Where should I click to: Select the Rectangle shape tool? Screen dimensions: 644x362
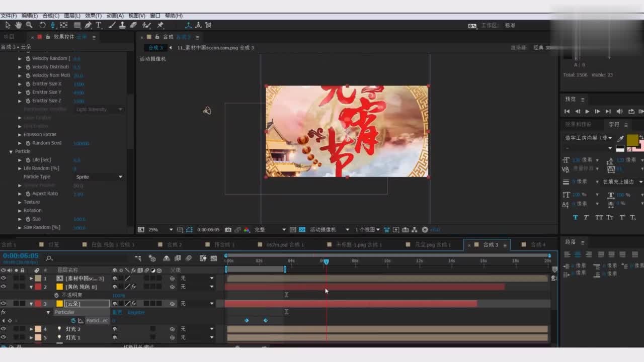coord(77,25)
